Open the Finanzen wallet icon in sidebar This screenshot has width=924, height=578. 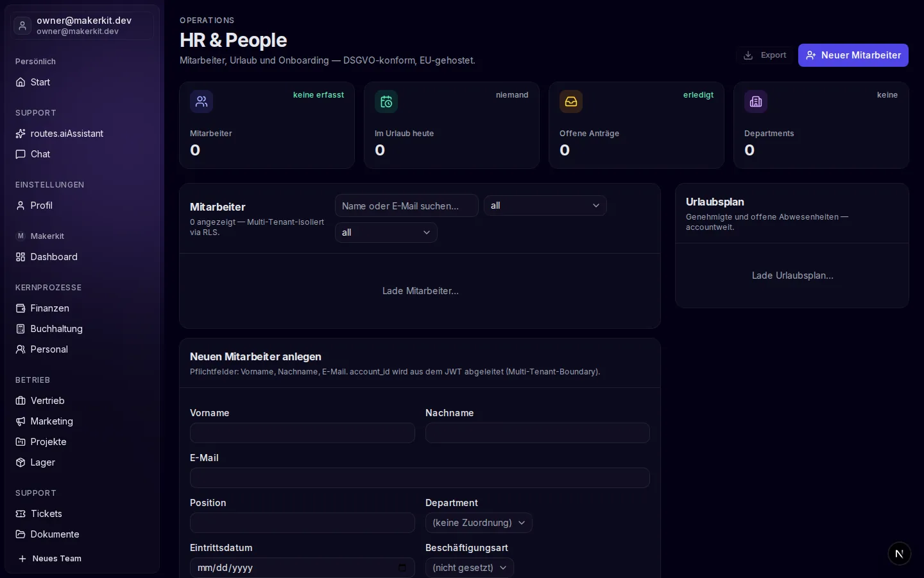21,308
